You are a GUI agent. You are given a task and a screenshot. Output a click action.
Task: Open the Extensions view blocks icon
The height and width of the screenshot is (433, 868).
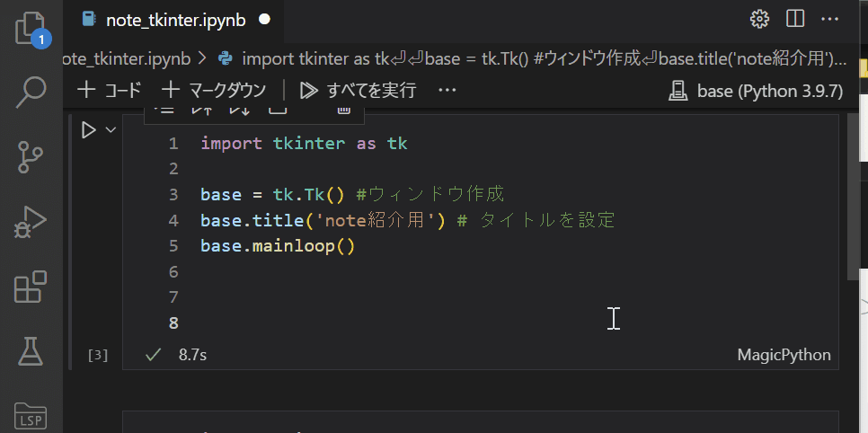pos(31,287)
